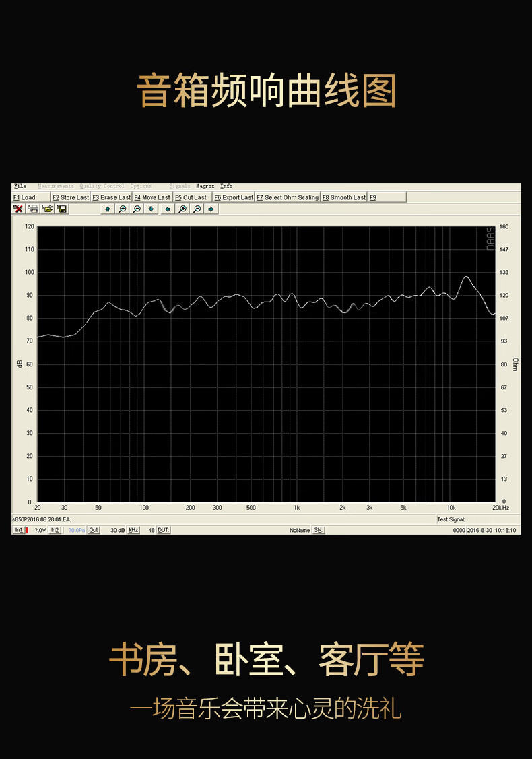Click the floppy disk save icon
532x759 pixels.
pyautogui.click(x=63, y=209)
